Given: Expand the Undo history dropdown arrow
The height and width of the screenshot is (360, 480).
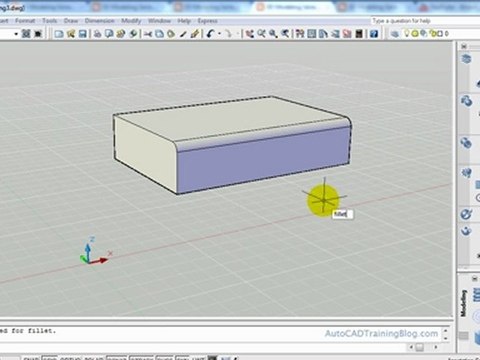Looking at the screenshot, I should (219, 34).
